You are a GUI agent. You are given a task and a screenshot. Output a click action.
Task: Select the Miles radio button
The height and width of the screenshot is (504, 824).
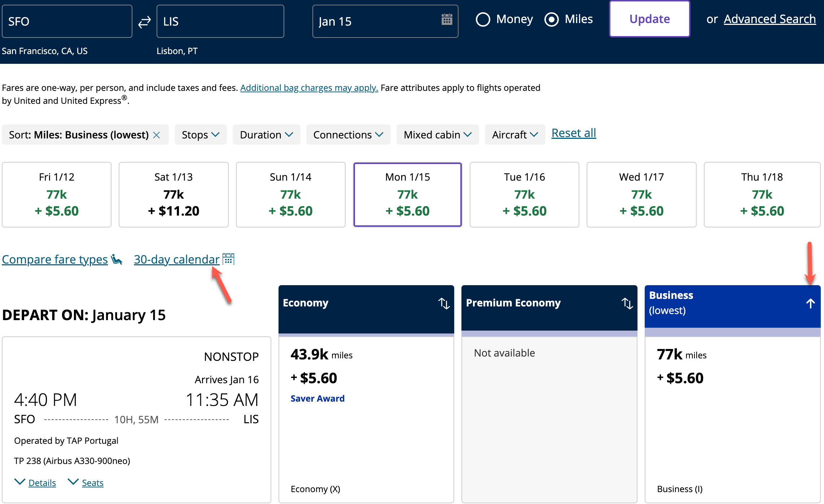pyautogui.click(x=551, y=19)
